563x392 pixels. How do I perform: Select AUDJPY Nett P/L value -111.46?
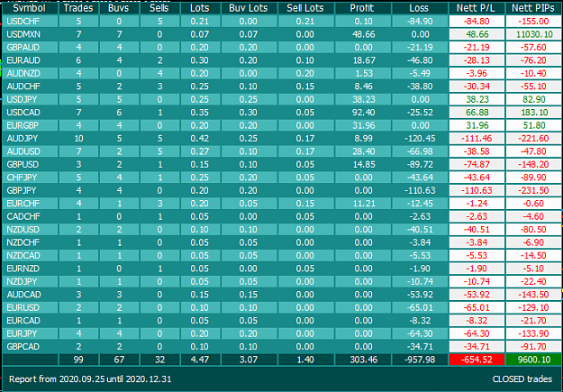tap(477, 139)
